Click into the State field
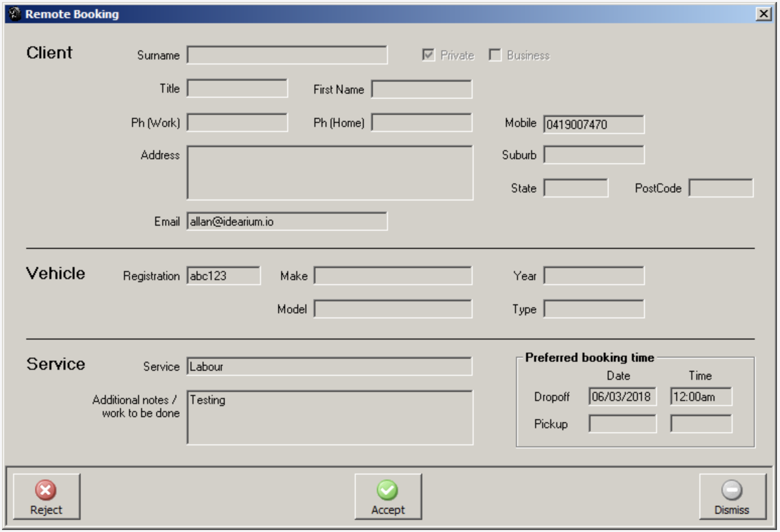780x532 pixels. point(575,188)
